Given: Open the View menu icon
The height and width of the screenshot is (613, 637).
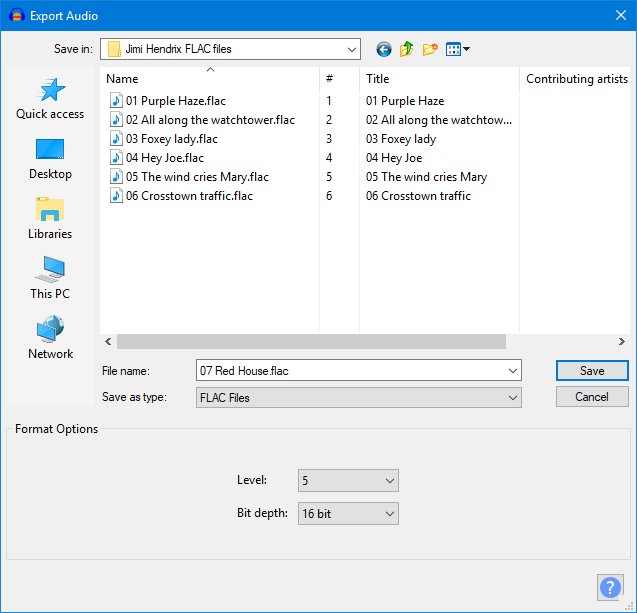Looking at the screenshot, I should (x=457, y=49).
